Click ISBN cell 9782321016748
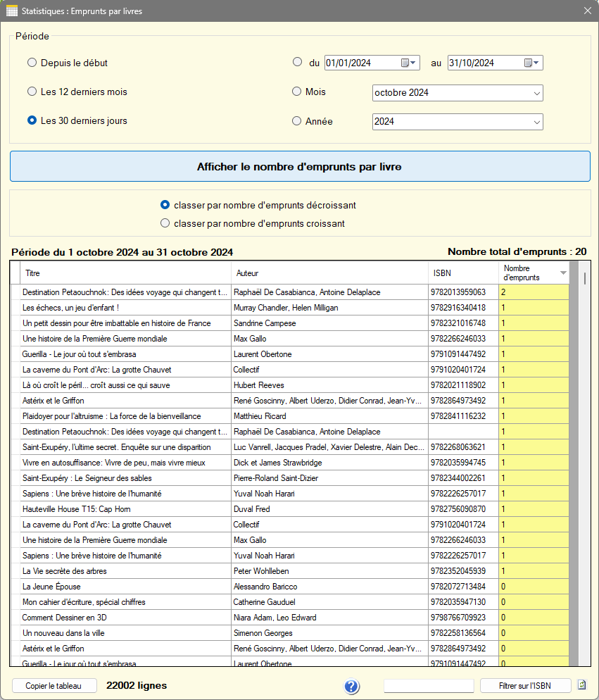This screenshot has width=599, height=700. tap(463, 323)
